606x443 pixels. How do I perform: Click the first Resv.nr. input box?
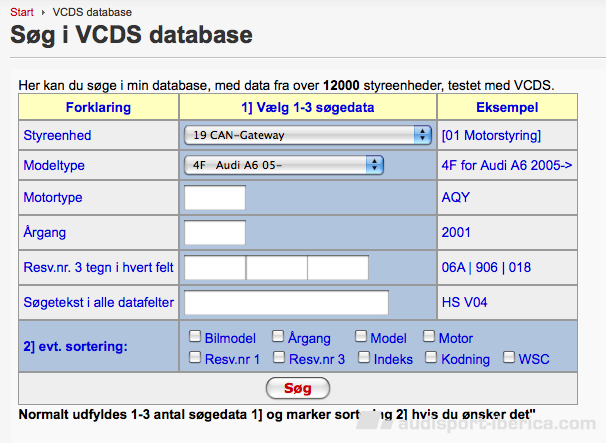tap(215, 268)
